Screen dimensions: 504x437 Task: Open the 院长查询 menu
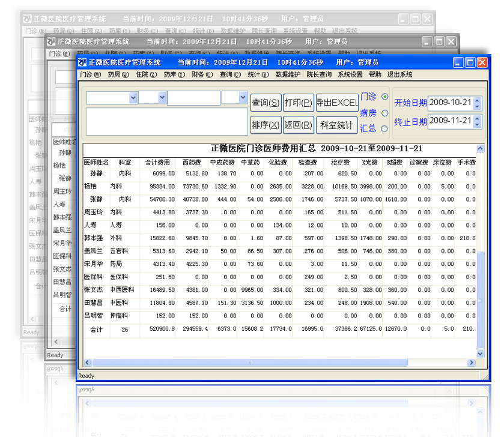(x=319, y=74)
